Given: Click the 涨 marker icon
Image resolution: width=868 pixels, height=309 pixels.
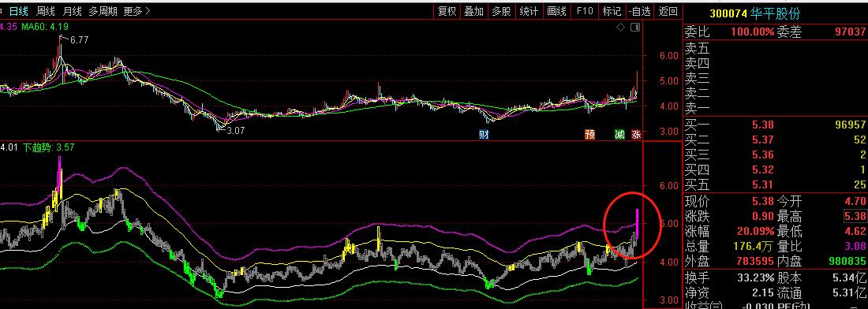Looking at the screenshot, I should (636, 133).
